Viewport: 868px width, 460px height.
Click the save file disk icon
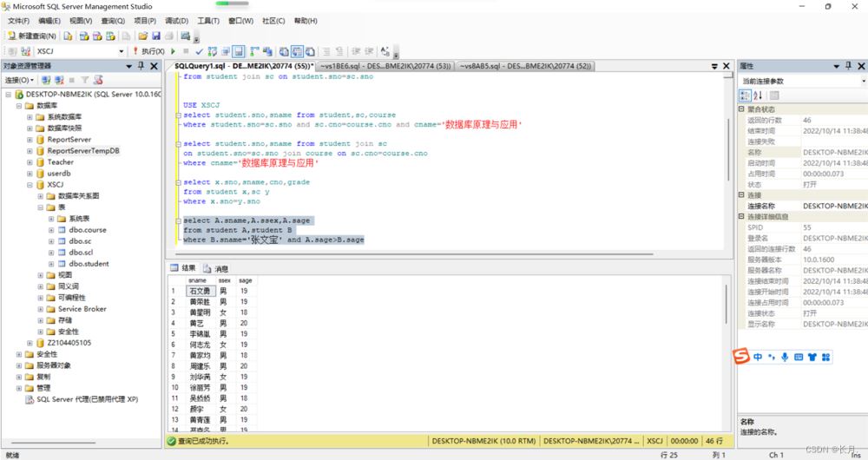pyautogui.click(x=155, y=36)
